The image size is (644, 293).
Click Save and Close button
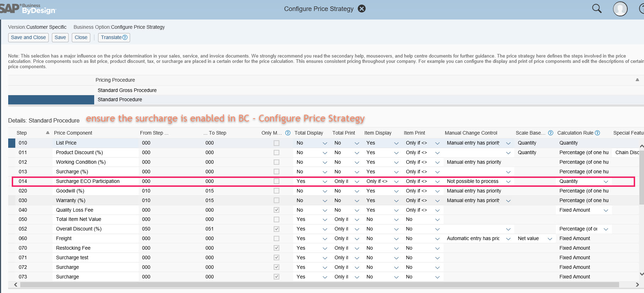[x=28, y=37]
